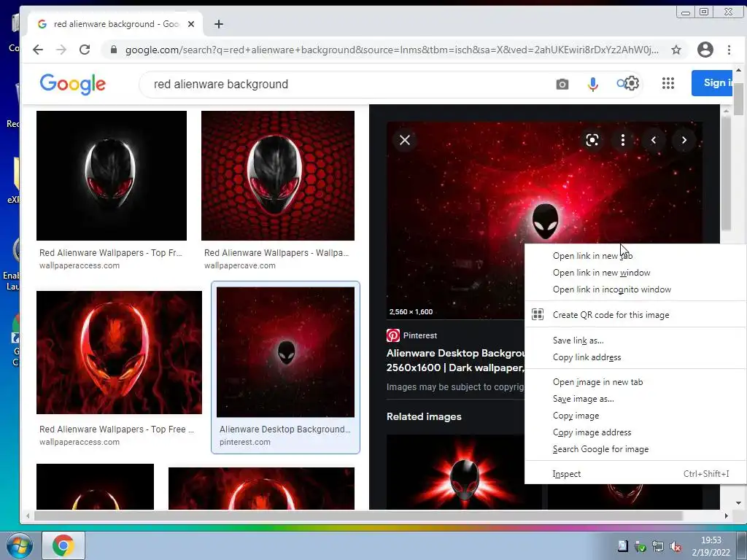The width and height of the screenshot is (747, 560).
Task: Click the Sign in button
Action: [x=712, y=83]
